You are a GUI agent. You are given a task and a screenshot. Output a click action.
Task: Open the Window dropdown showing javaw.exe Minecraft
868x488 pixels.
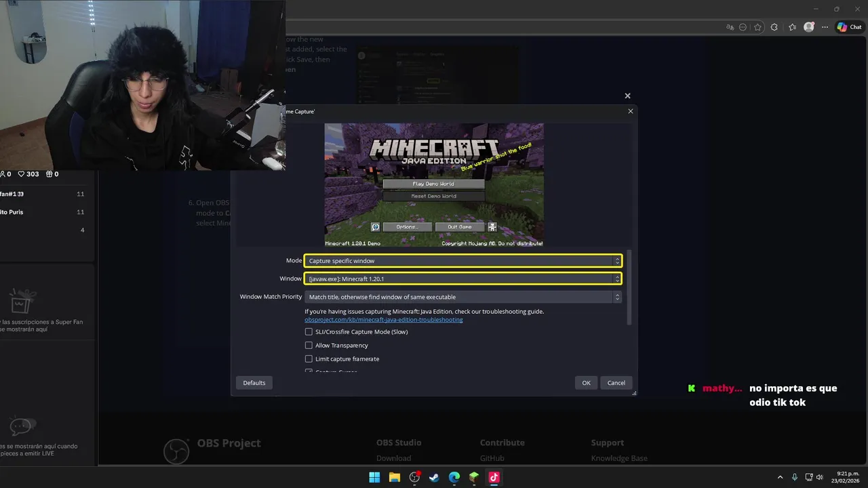pos(463,279)
